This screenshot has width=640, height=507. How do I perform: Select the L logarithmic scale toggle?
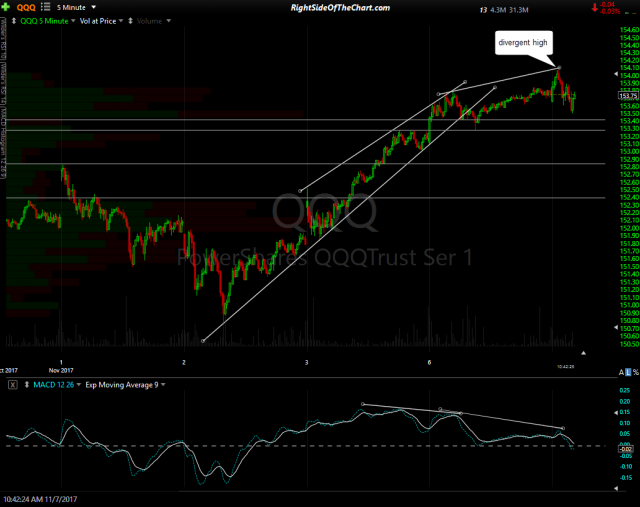click(628, 372)
